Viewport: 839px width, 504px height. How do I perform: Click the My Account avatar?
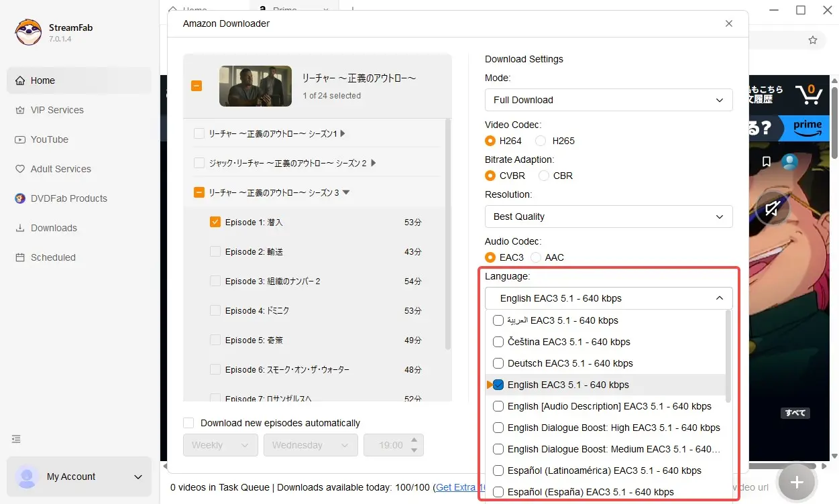[x=27, y=477]
